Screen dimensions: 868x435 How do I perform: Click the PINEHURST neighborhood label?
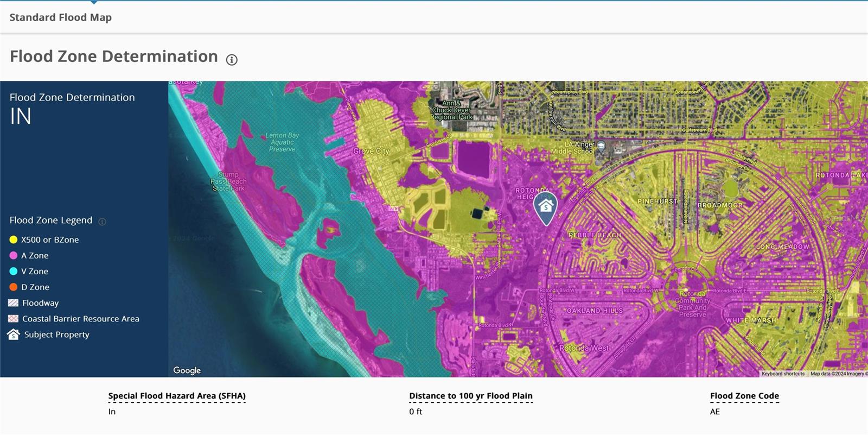point(658,201)
